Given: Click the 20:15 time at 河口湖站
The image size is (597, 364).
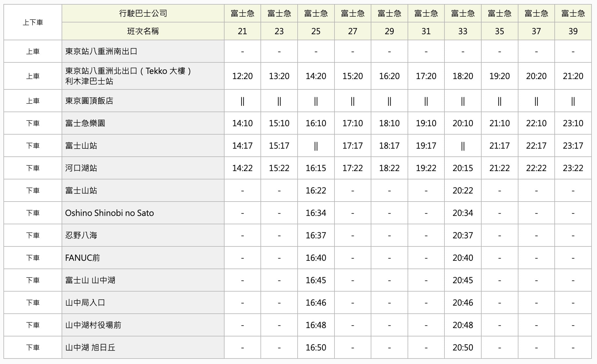Looking at the screenshot, I should click(463, 168).
